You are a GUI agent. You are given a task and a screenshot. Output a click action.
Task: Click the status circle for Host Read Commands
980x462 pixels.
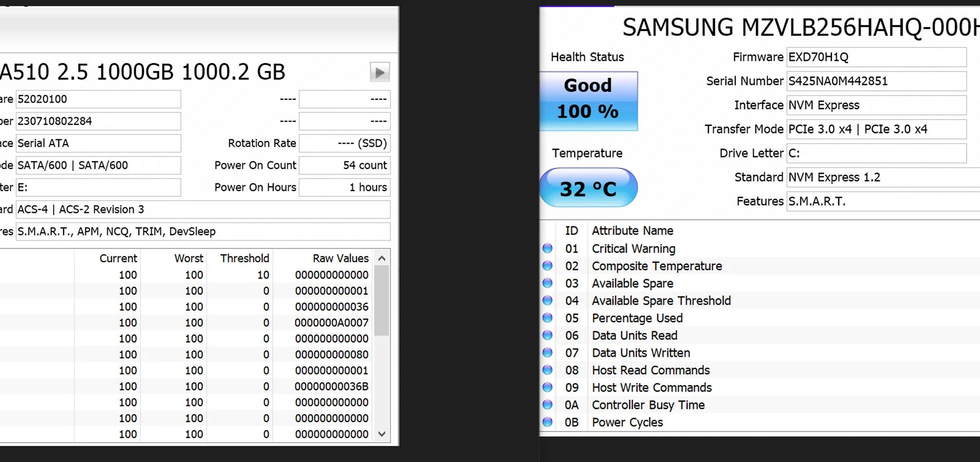tap(547, 370)
